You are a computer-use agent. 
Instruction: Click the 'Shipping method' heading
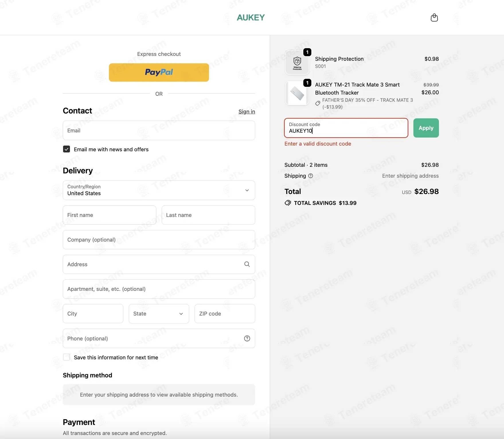pos(87,375)
